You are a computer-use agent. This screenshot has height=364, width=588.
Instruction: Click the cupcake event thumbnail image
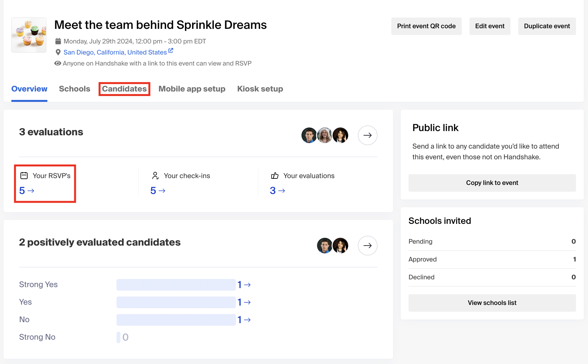pyautogui.click(x=29, y=35)
